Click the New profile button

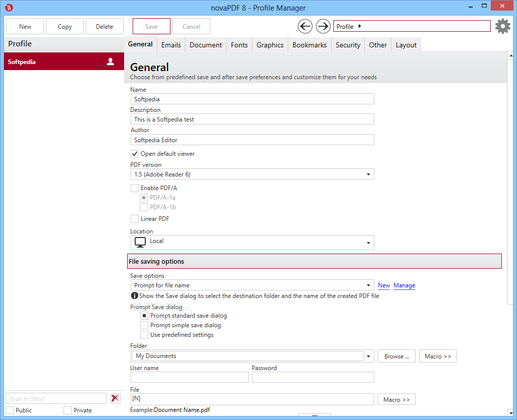25,26
